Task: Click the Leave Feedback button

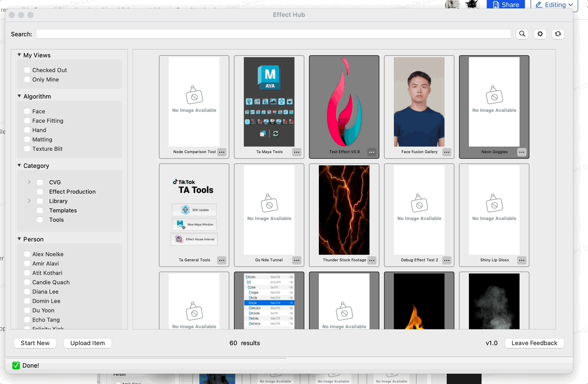Action: click(x=534, y=343)
